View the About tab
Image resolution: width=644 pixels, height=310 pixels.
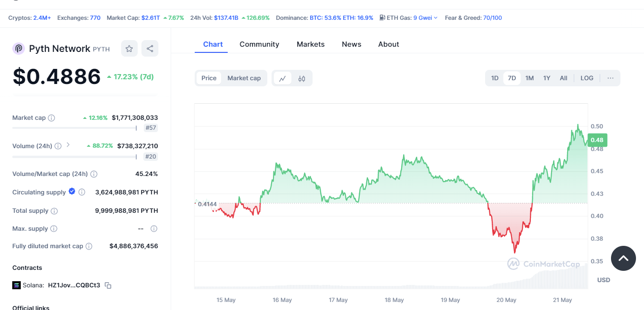tap(388, 44)
